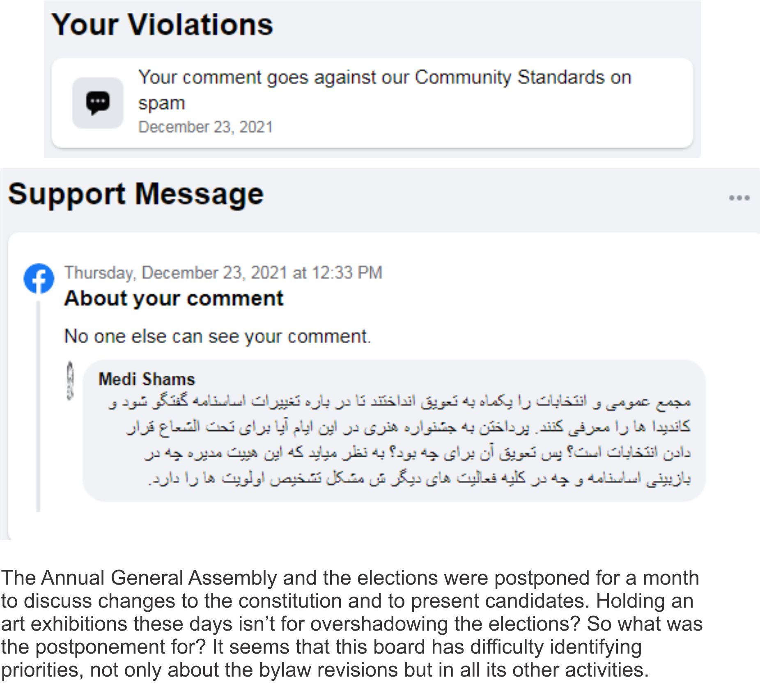This screenshot has width=760, height=700.
Task: Click the small avatar beside Medi Shams
Action: point(70,380)
